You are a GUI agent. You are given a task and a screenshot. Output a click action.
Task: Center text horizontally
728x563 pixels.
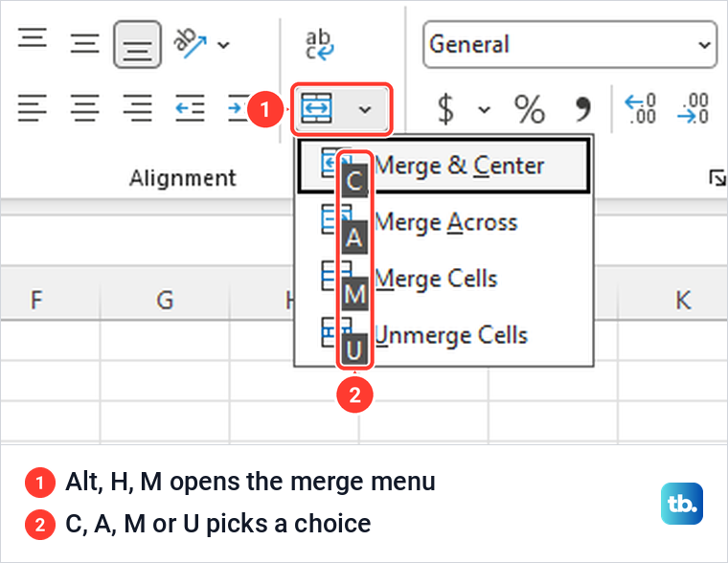coord(85,108)
